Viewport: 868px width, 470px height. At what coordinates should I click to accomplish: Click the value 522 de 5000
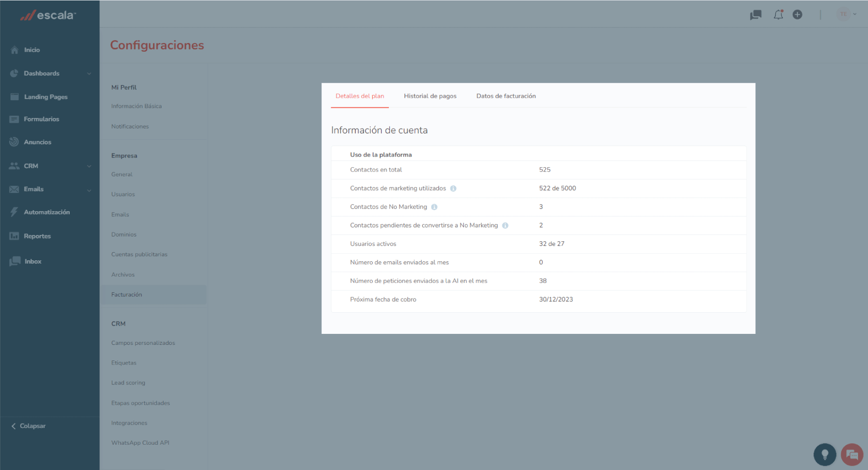click(x=557, y=188)
